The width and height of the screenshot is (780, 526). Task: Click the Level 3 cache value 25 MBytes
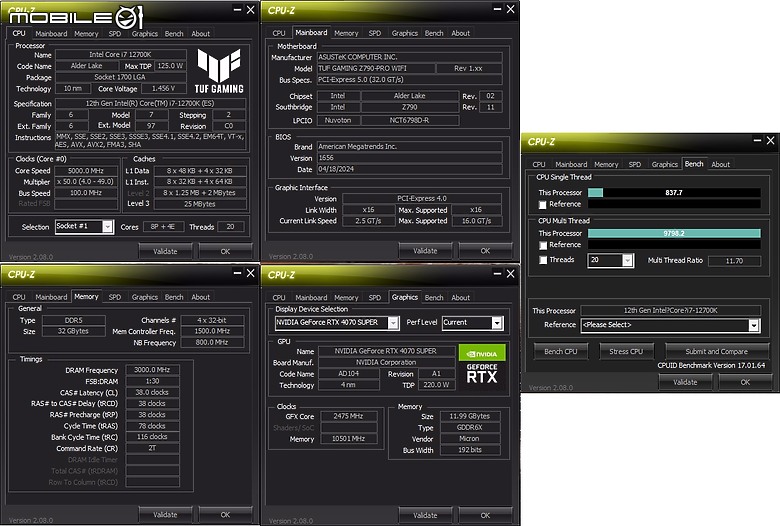(200, 204)
